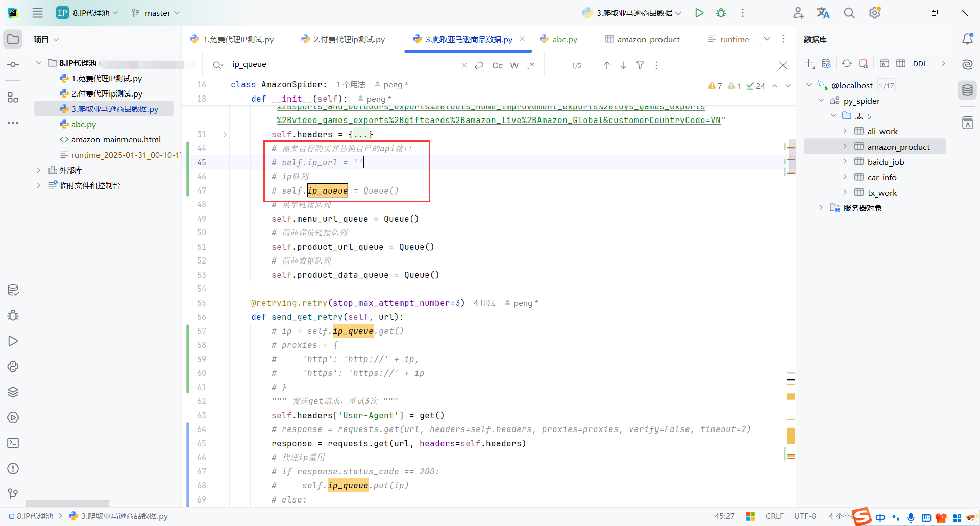Screen dimensions: 980x526
Task: Open the Services tool window
Action: click(13, 418)
